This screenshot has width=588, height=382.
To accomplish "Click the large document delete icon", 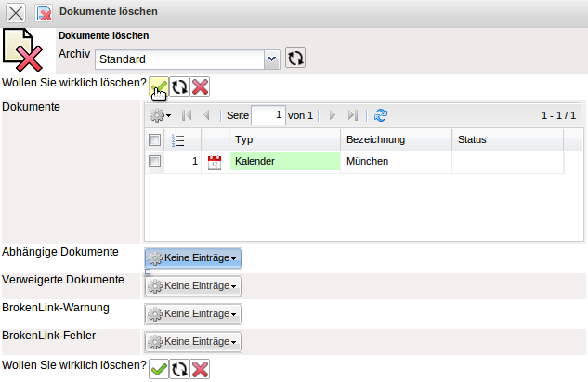I will pyautogui.click(x=23, y=50).
